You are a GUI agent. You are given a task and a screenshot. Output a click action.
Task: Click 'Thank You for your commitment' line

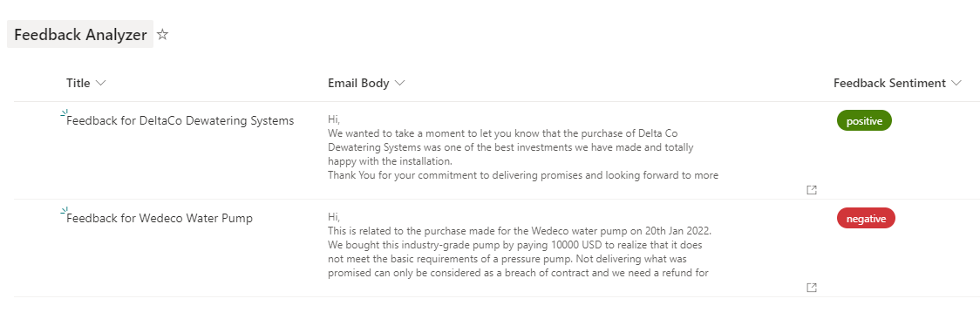point(523,175)
